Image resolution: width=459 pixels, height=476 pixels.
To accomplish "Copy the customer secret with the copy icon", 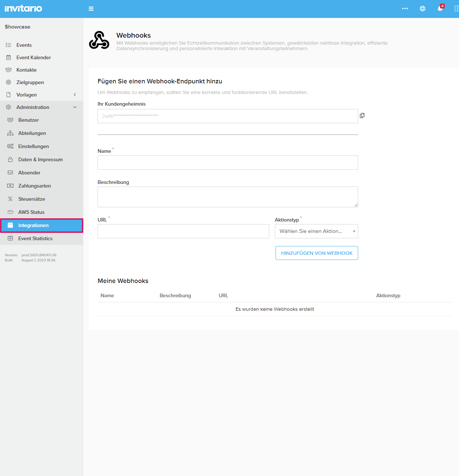I will tap(362, 116).
